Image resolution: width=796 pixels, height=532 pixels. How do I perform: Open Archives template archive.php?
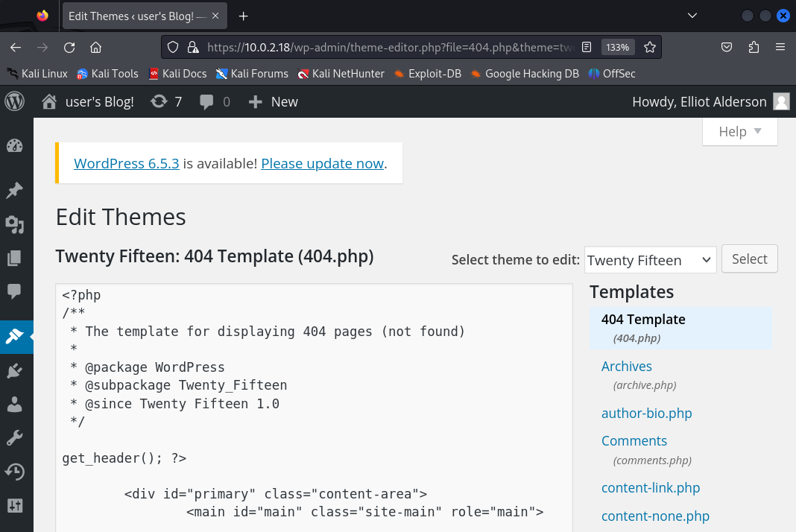click(x=626, y=367)
